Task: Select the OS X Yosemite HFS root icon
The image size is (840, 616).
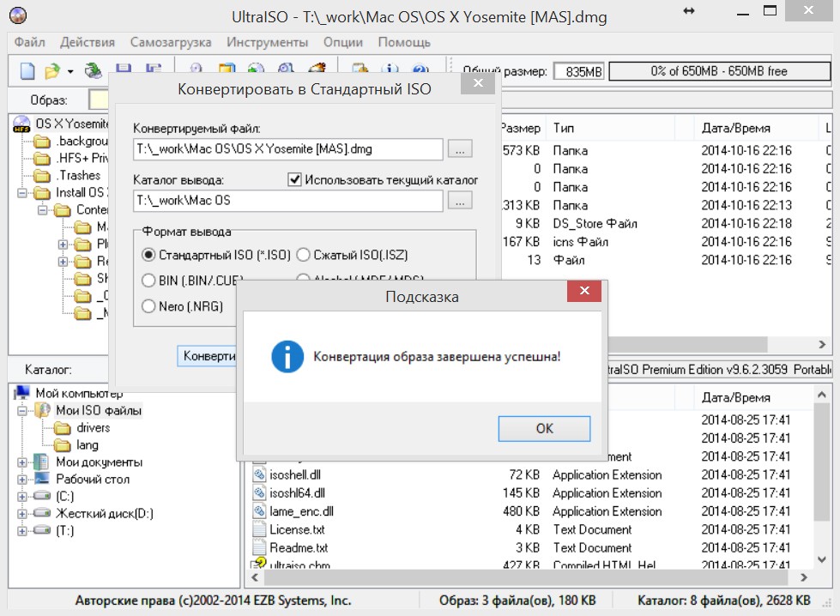Action: click(x=21, y=124)
